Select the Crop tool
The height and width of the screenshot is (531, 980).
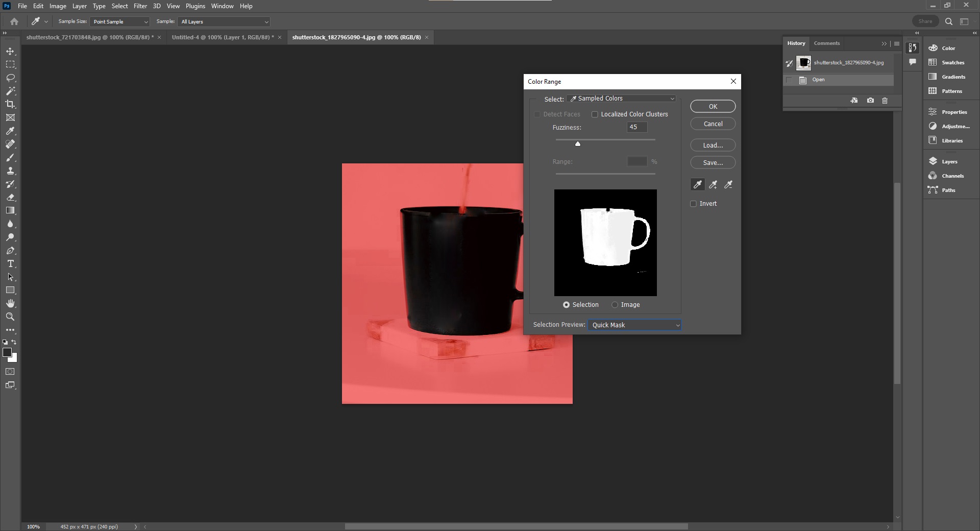pos(10,104)
